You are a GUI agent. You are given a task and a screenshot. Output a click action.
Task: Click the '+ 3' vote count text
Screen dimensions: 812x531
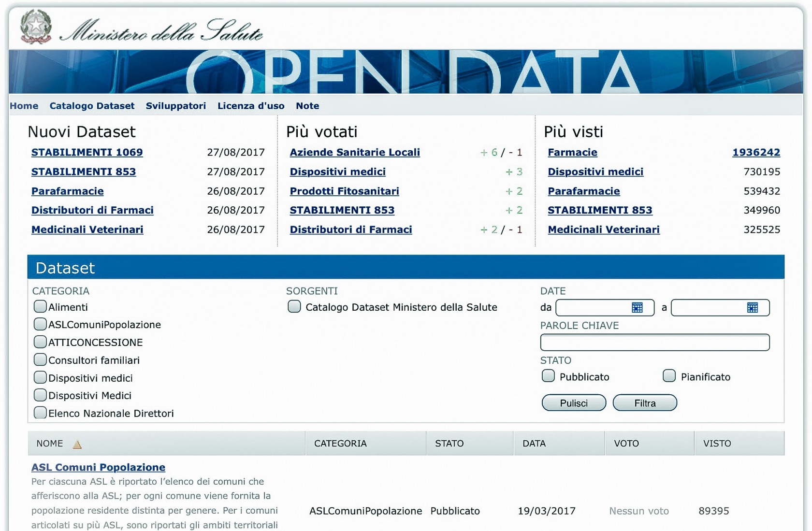(x=514, y=172)
